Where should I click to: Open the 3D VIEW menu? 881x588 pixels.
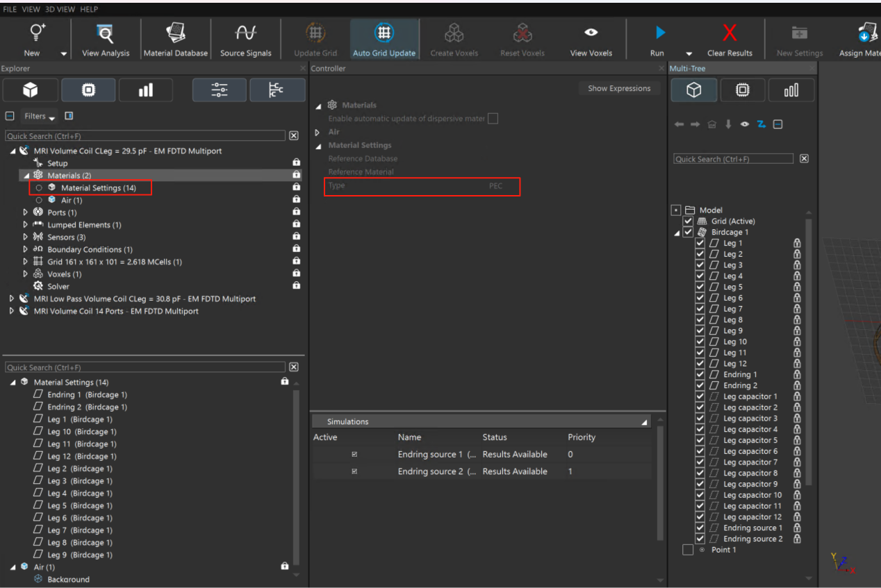coord(59,10)
